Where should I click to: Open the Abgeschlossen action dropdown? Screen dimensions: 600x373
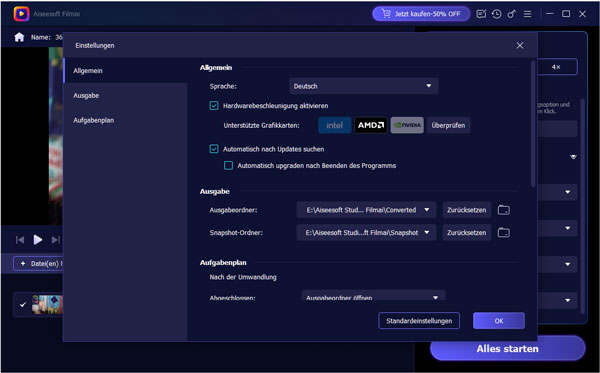(373, 296)
